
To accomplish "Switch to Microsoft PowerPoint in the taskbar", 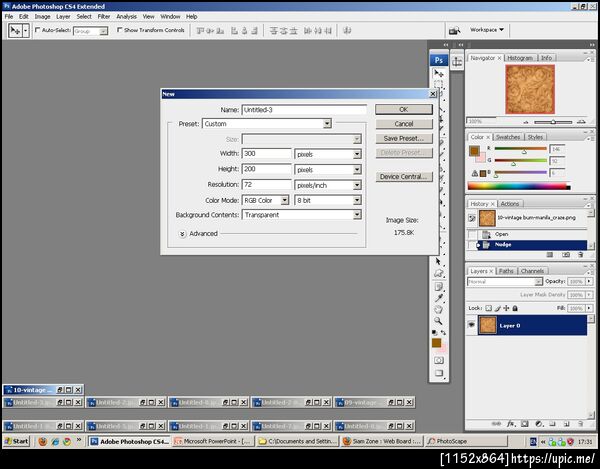I will (213, 441).
